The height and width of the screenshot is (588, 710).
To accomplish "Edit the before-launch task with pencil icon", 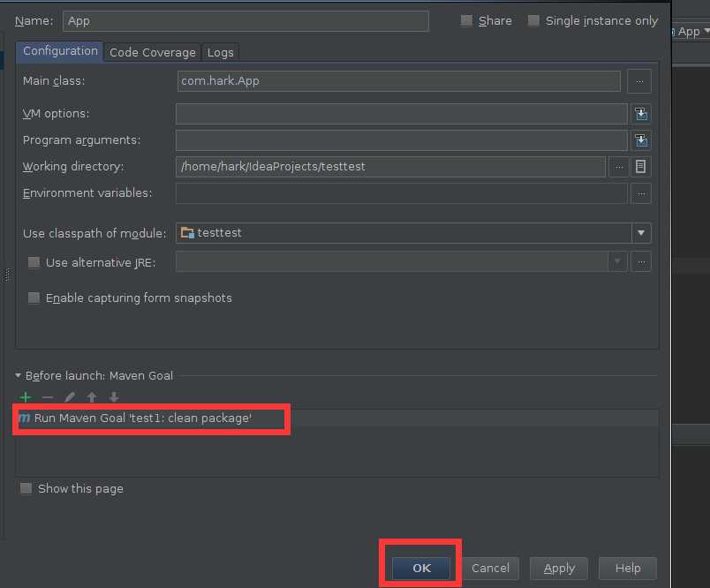I will point(70,397).
